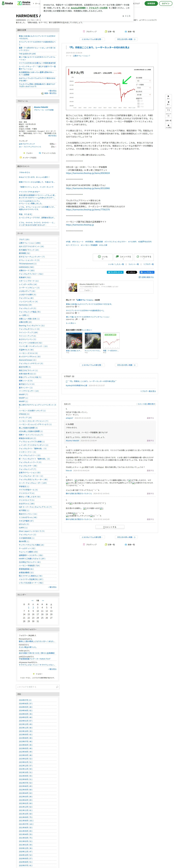Calendar: go to next month arrow

[43, 601]
